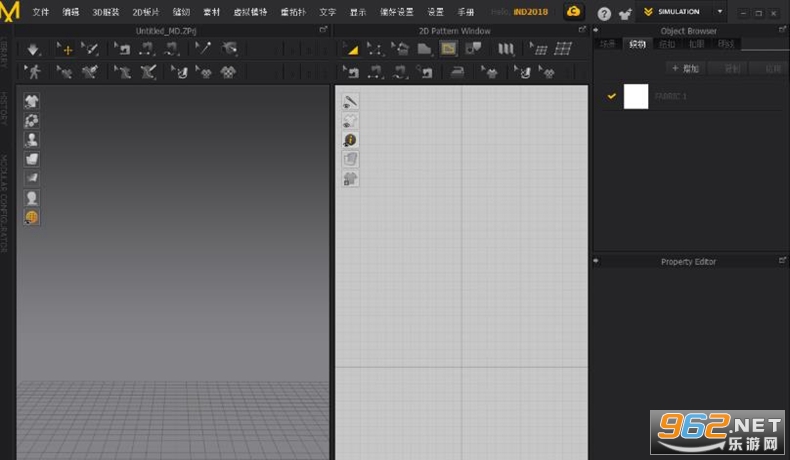Open help via the question mark icon
790x460 pixels.
(x=604, y=14)
